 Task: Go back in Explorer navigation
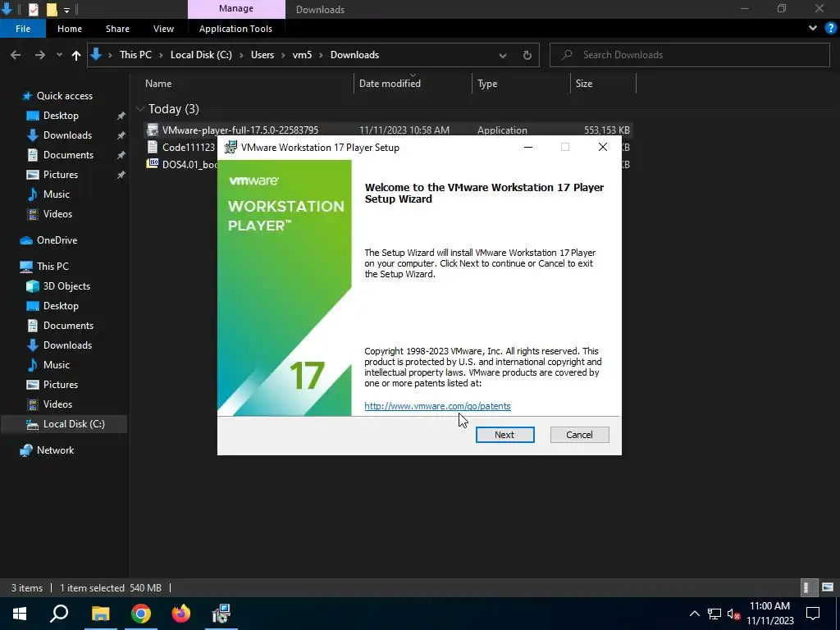[16, 55]
